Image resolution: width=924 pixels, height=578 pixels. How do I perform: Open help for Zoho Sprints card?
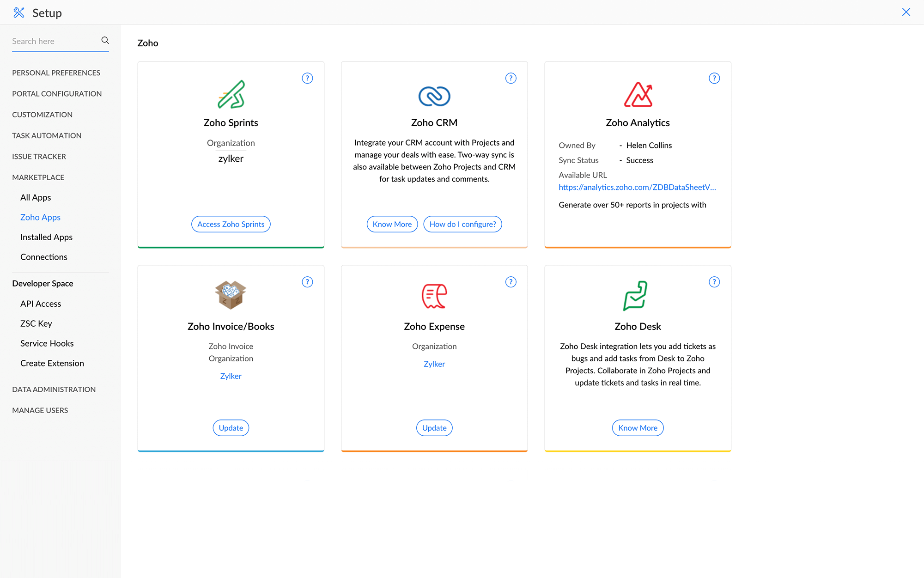coord(307,78)
